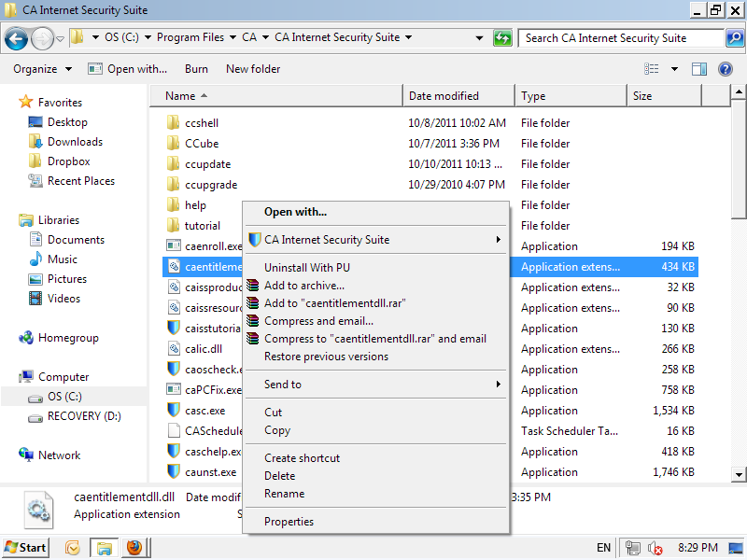747x560 pixels.
Task: Click the Dropbox folder icon in Favorites
Action: 35,161
